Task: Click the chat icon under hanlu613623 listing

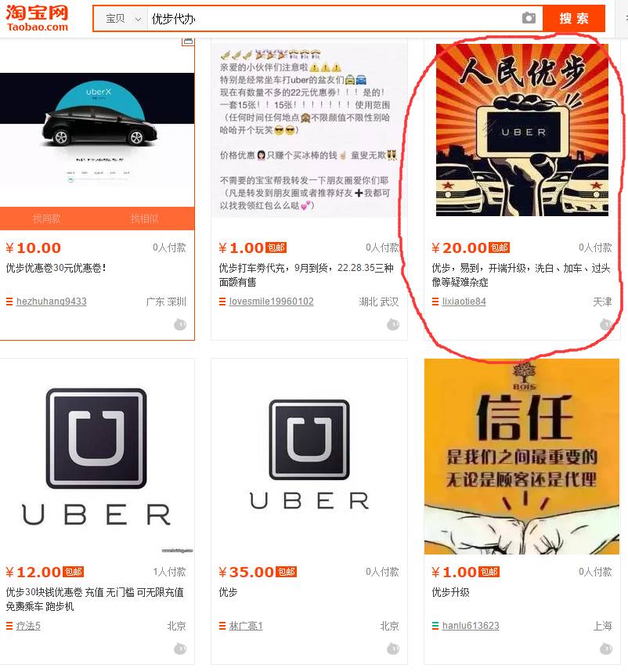Action: pyautogui.click(x=606, y=649)
